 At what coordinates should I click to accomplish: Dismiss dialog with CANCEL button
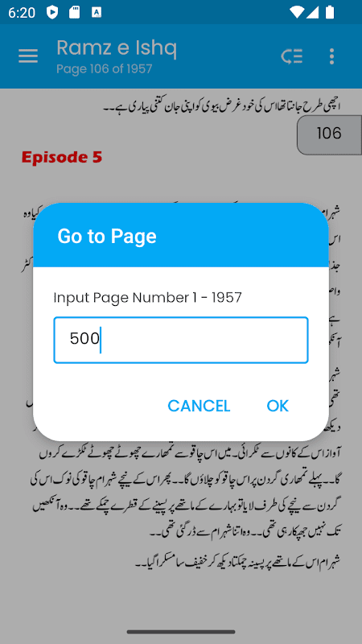coord(199,406)
